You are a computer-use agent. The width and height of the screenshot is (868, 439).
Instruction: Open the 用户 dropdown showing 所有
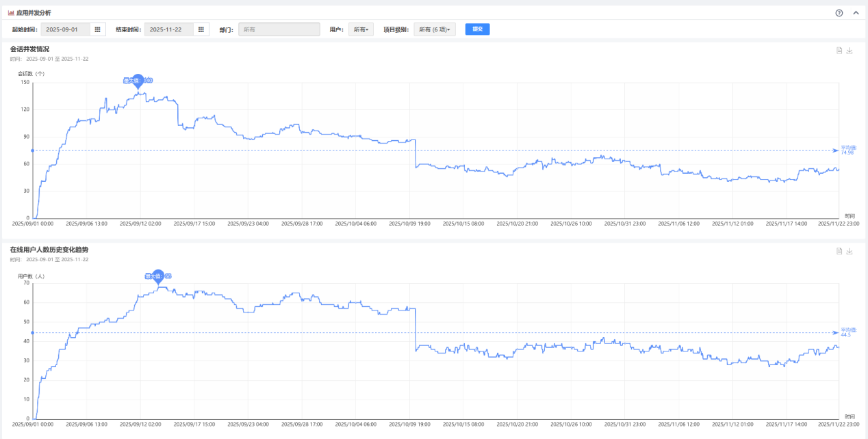click(x=361, y=29)
